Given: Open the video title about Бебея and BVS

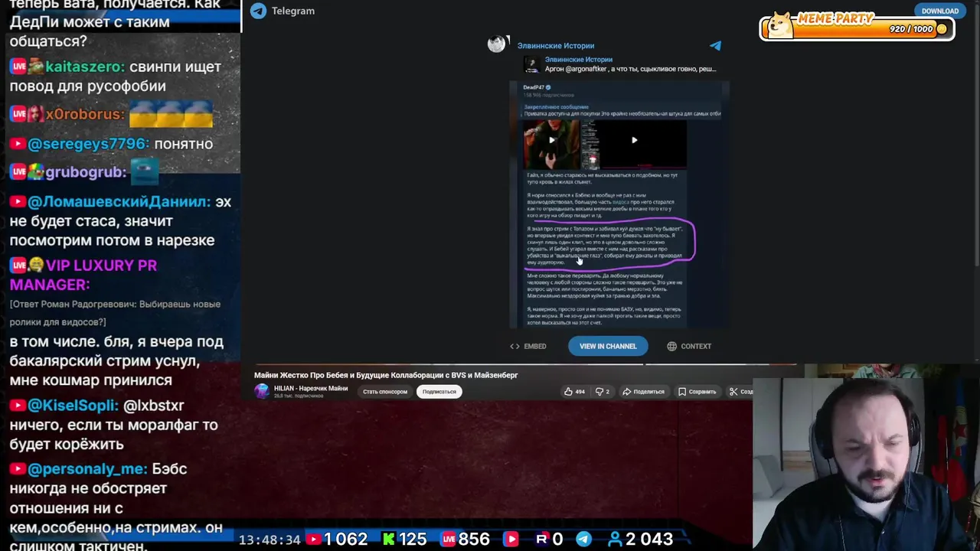Looking at the screenshot, I should (x=386, y=375).
